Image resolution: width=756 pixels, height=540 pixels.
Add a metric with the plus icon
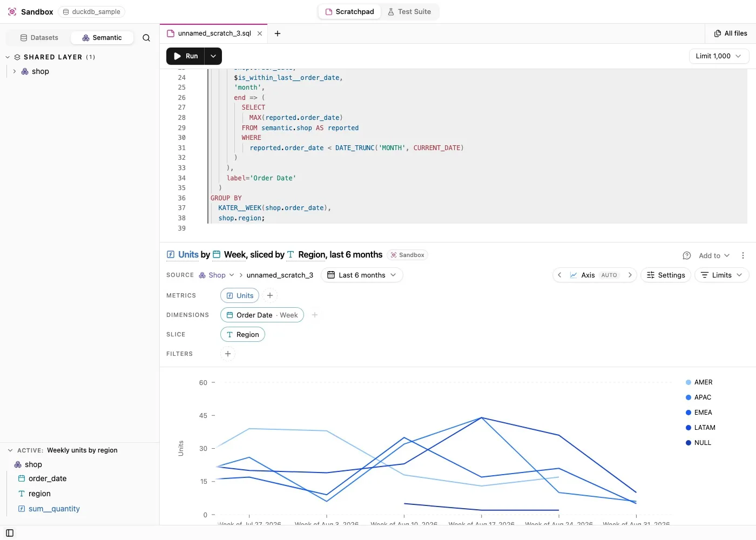tap(270, 295)
